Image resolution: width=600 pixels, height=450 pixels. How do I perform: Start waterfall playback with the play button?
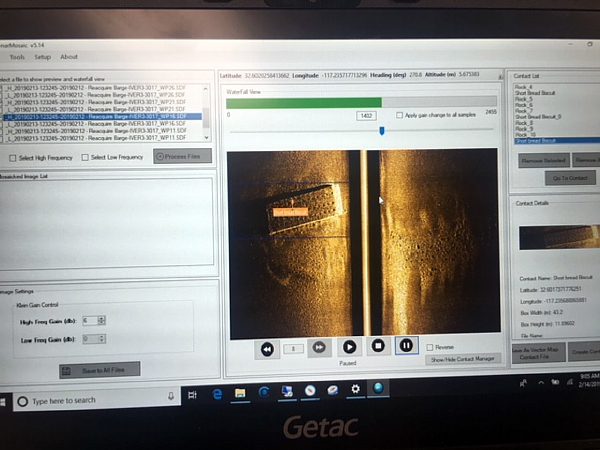point(349,347)
